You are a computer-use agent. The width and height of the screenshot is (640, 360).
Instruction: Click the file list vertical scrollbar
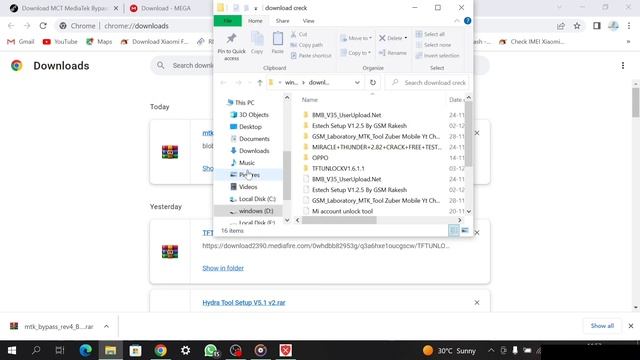coord(469,134)
